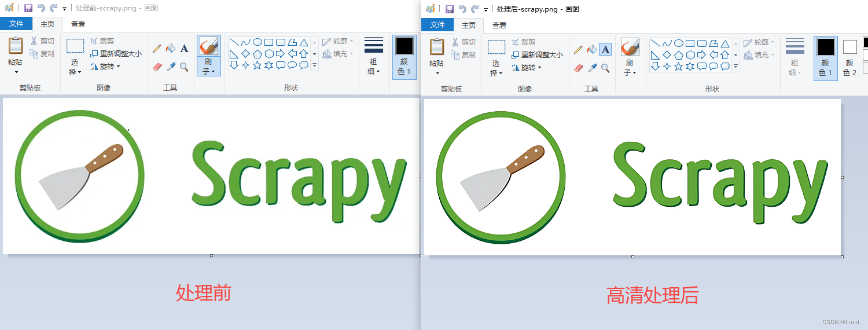
Task: Pick the Right arrow shape in 处理后 window
Action: pyautogui.click(x=702, y=55)
